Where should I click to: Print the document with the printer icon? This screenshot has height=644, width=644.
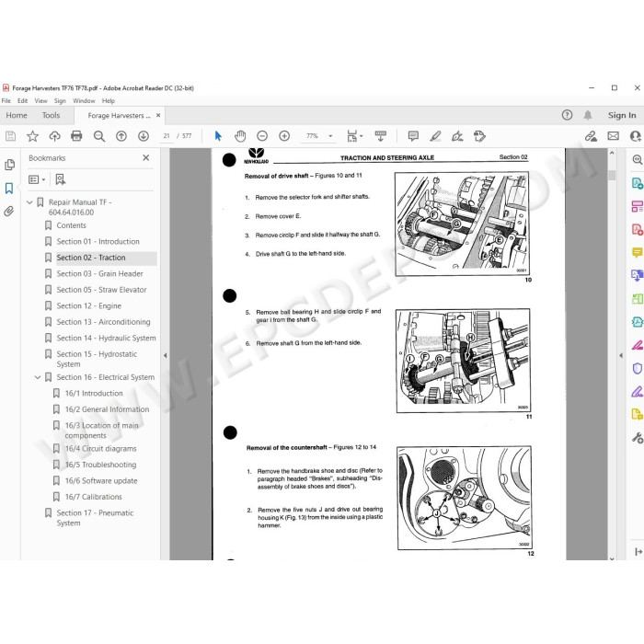(x=76, y=136)
